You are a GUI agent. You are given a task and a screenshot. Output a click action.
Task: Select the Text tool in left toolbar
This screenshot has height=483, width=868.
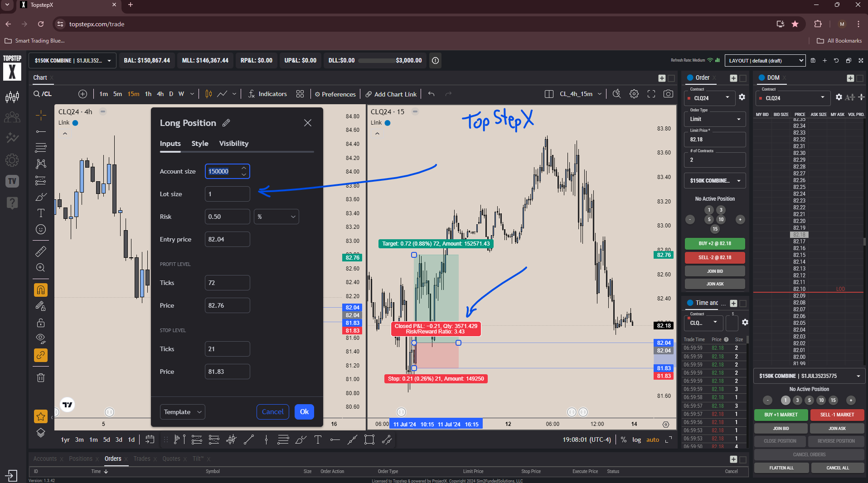(x=41, y=213)
